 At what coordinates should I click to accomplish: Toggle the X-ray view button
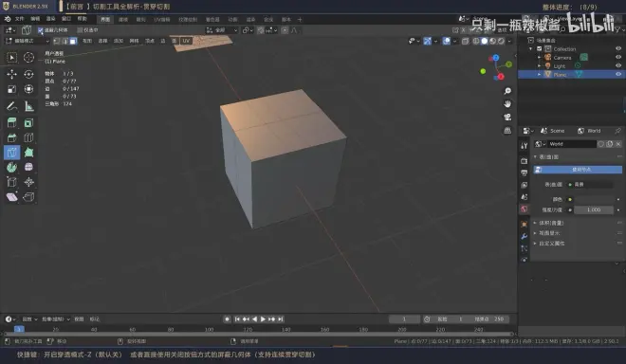click(x=465, y=41)
